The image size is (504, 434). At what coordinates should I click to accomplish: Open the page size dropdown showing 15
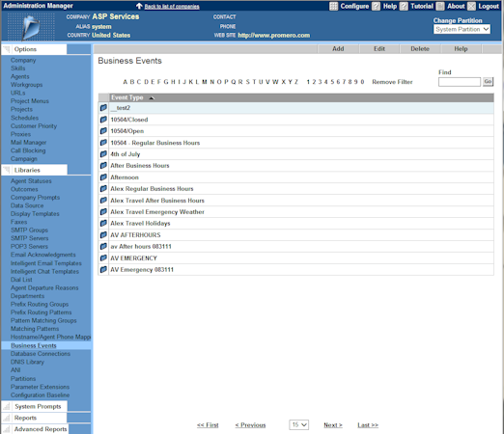(299, 424)
